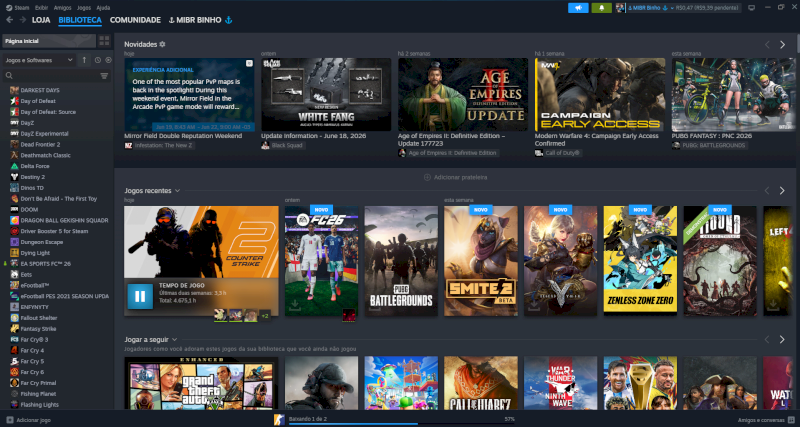Expand the Jogos recentes shelf dropdown
The height and width of the screenshot is (427, 800).
(x=177, y=191)
